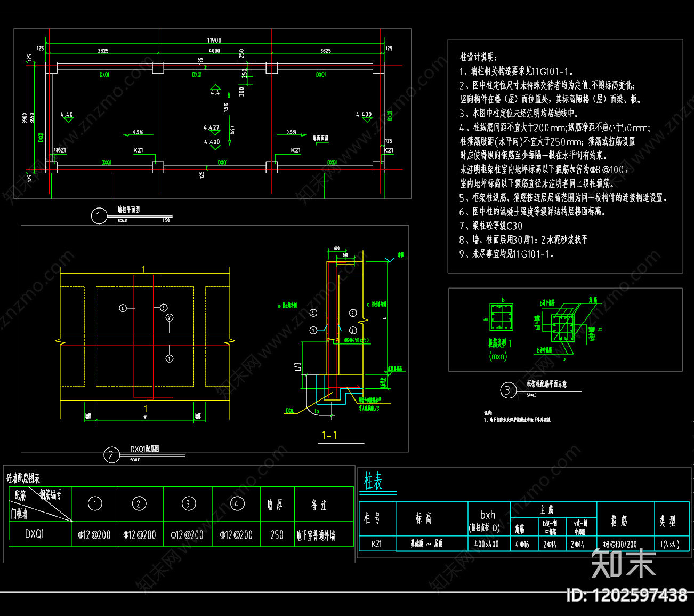Click the circled ① header in wall table
Image resolution: width=694 pixels, height=616 pixels.
coord(95,504)
